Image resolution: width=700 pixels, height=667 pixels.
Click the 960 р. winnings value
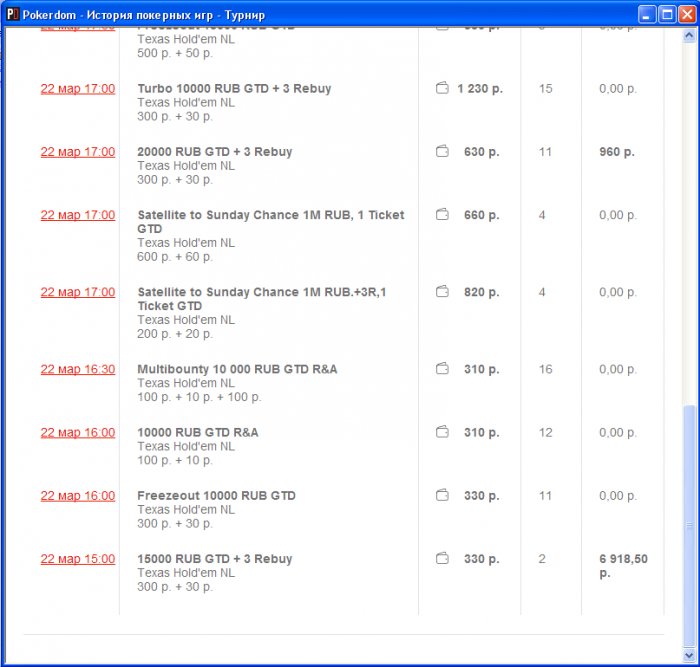point(617,152)
